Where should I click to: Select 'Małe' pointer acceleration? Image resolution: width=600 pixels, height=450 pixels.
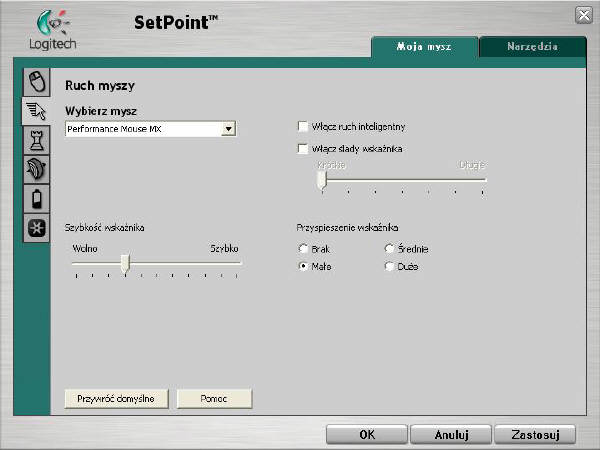303,266
